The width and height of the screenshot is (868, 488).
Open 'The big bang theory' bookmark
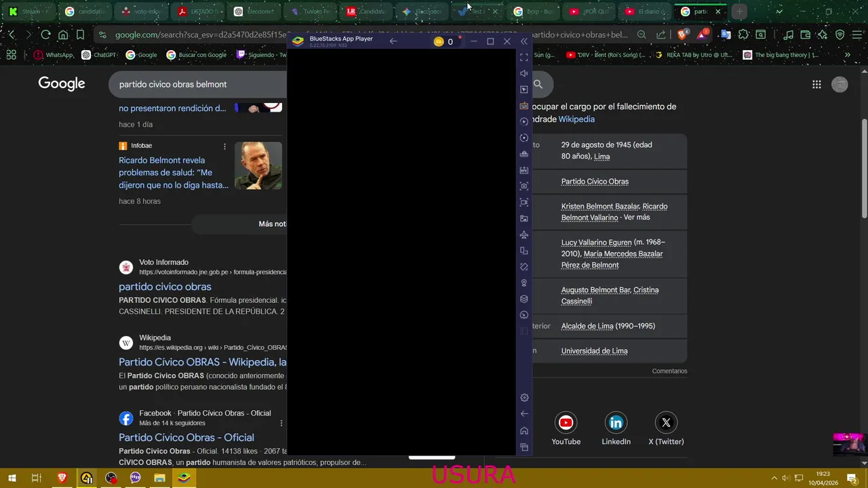pyautogui.click(x=781, y=55)
